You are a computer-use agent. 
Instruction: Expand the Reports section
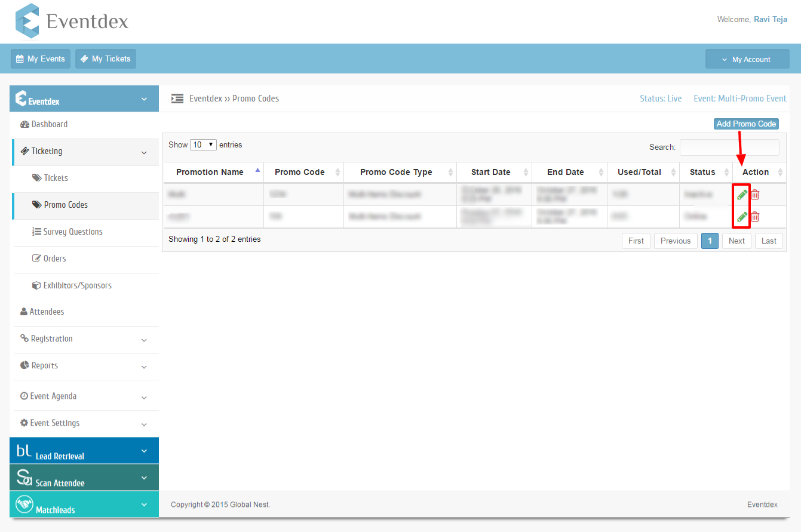(144, 367)
